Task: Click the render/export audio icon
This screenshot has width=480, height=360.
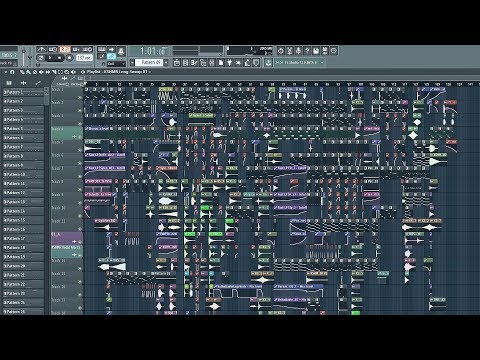Action: click(x=325, y=51)
